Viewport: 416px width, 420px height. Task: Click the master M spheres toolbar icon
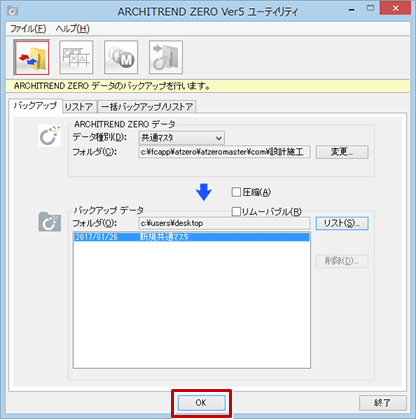click(x=121, y=57)
